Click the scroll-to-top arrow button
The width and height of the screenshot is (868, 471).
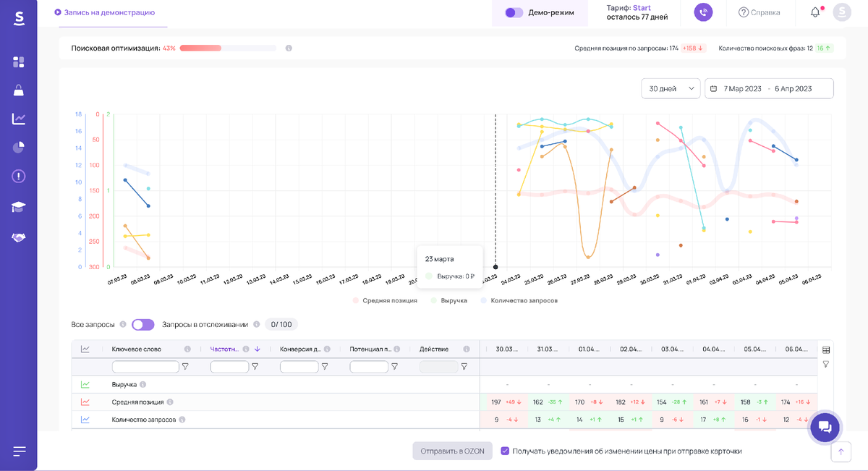coord(841,451)
